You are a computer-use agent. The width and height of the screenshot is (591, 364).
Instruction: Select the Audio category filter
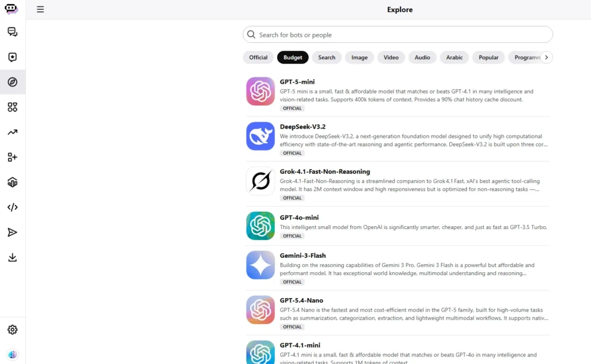[422, 57]
